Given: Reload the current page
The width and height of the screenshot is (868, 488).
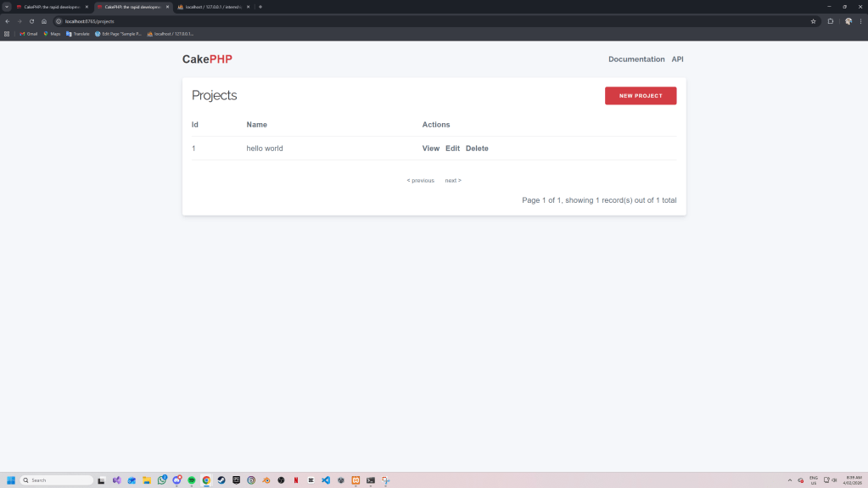Looking at the screenshot, I should pos(31,21).
